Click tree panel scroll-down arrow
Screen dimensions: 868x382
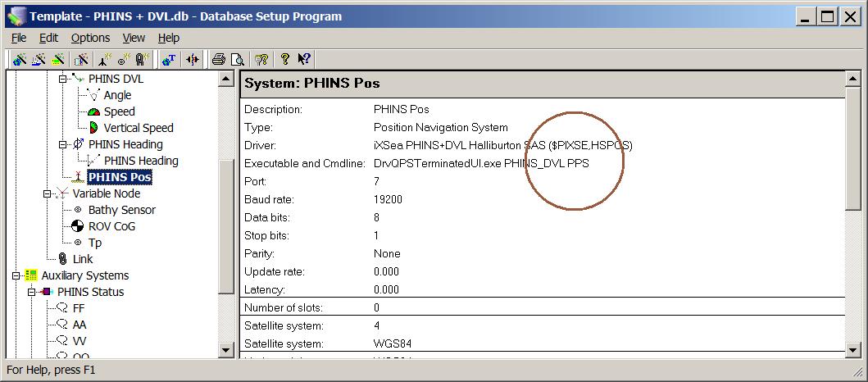coord(226,349)
